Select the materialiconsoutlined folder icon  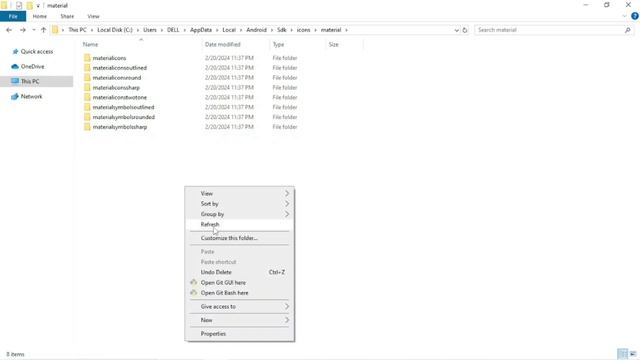pos(87,68)
